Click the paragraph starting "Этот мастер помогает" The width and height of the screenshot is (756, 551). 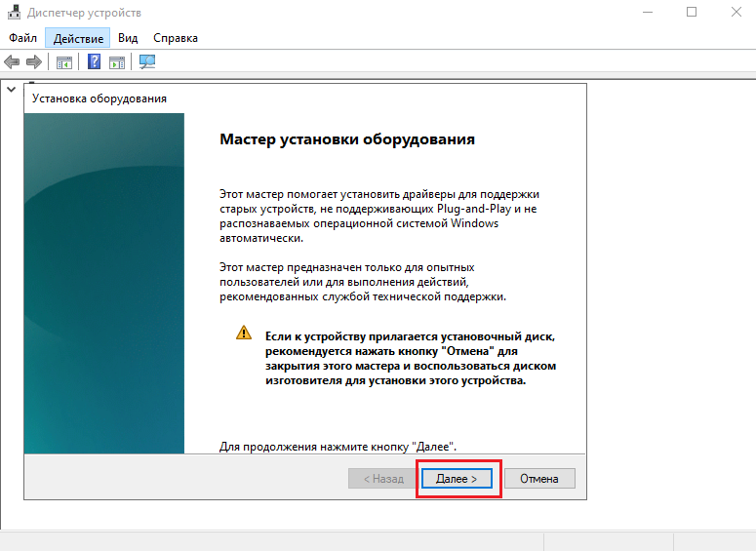(378, 216)
